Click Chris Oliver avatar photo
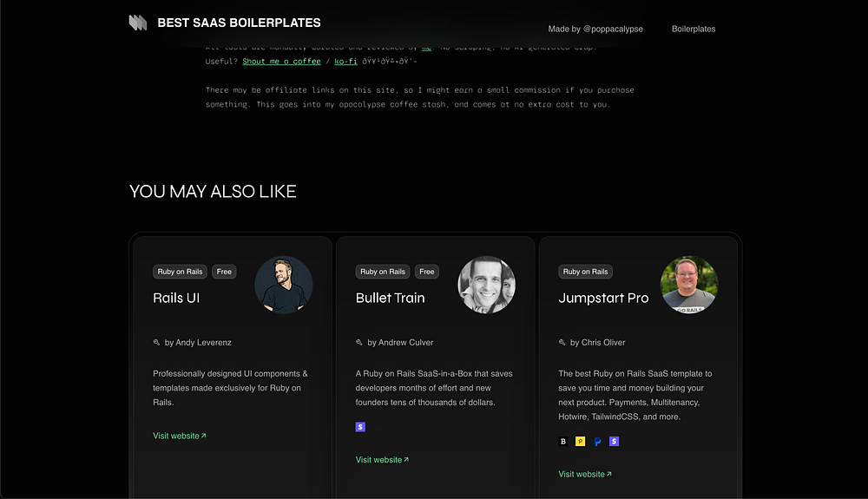868x499 pixels. coord(689,285)
